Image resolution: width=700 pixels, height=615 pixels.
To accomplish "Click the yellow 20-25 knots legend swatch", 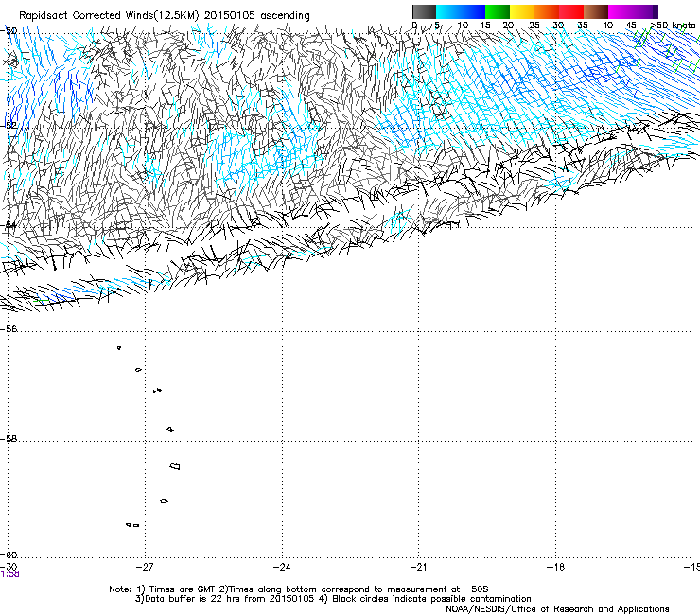I will pos(522,11).
